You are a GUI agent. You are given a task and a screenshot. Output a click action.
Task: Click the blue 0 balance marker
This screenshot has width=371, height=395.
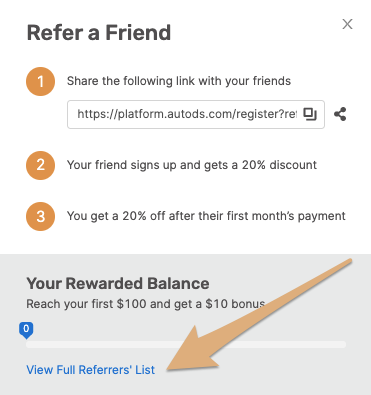26,330
